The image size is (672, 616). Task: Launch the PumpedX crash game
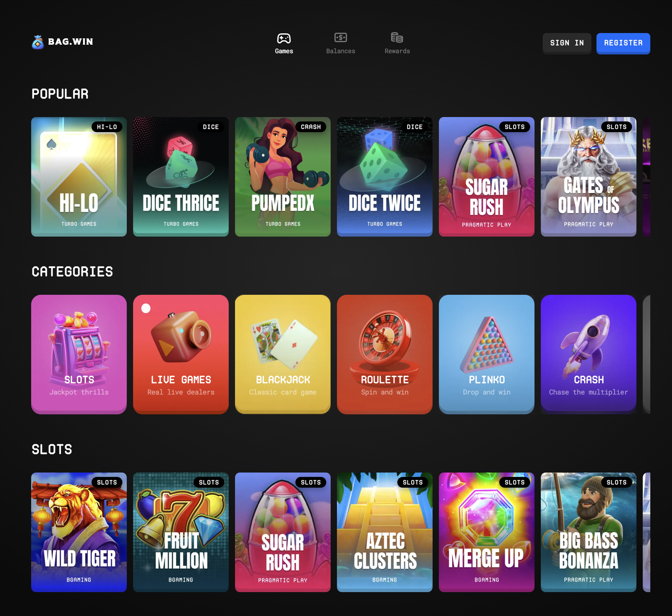tap(283, 177)
